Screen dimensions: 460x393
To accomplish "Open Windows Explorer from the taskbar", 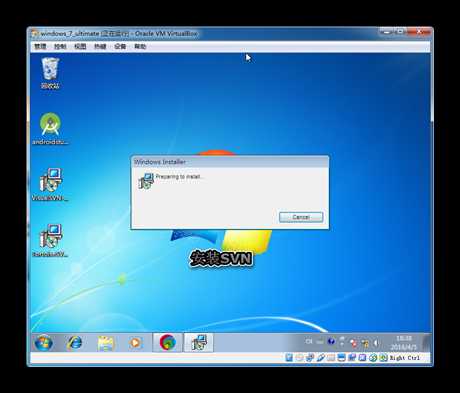I will click(106, 342).
